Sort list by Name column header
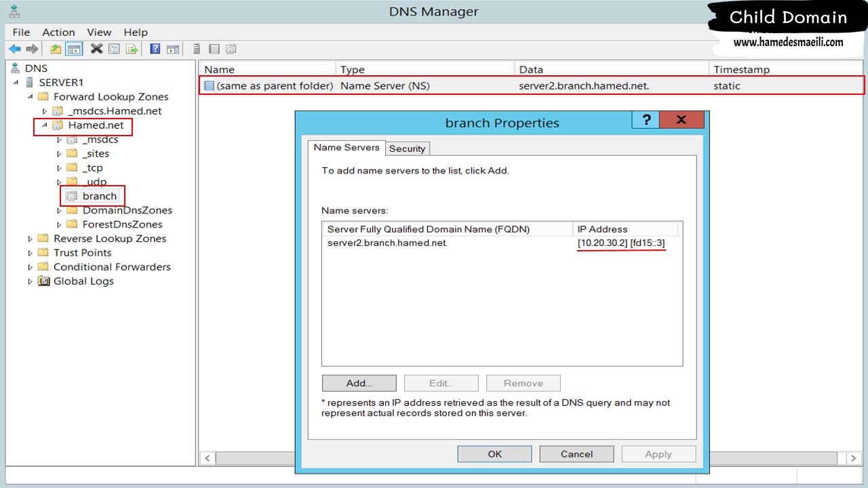This screenshot has height=488, width=868. coord(267,69)
